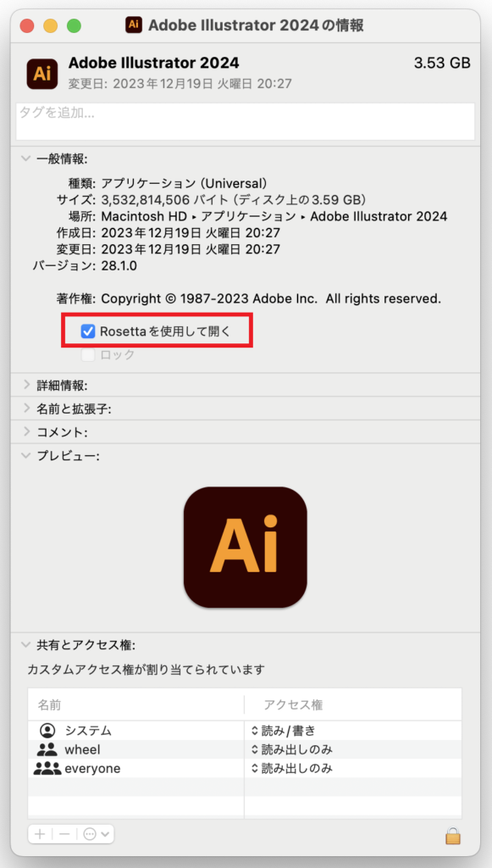Open the wheel 読み出しのみ privilege dropdown
The height and width of the screenshot is (868, 492).
pyautogui.click(x=291, y=749)
